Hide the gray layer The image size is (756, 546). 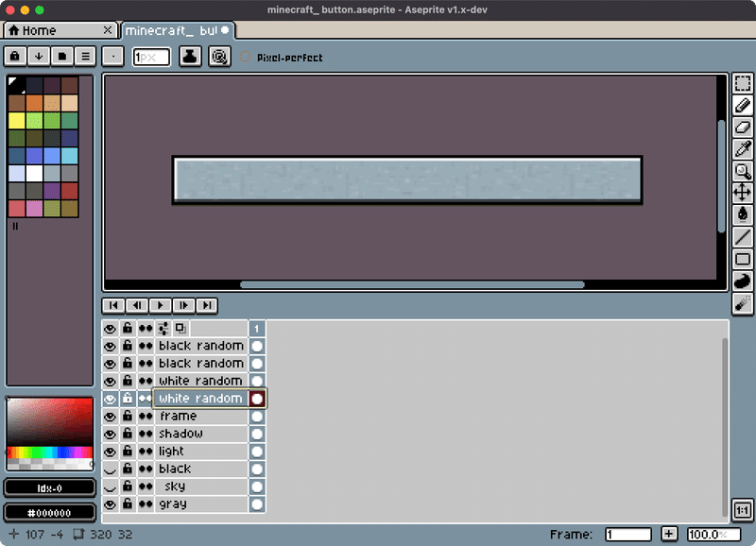click(x=110, y=504)
